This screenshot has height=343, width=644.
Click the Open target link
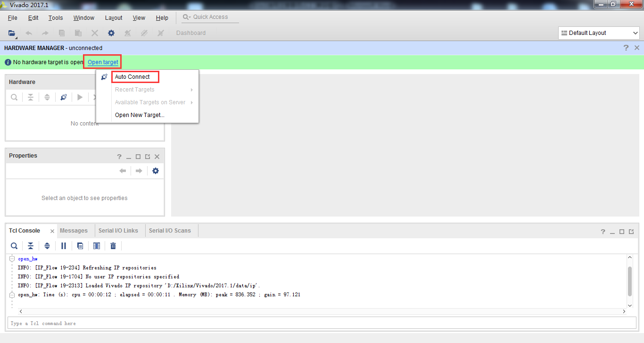tap(103, 62)
